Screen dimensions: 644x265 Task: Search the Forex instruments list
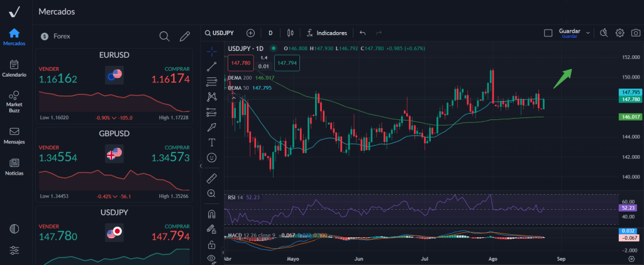click(164, 36)
